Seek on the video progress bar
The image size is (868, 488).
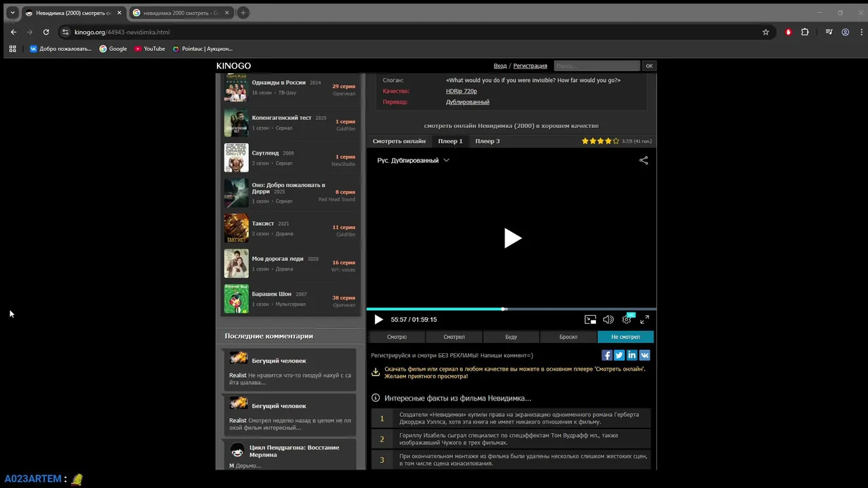point(511,309)
